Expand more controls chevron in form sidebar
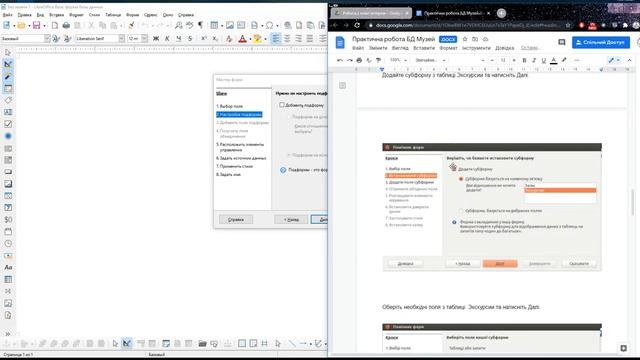The image size is (640, 360). (x=8, y=333)
